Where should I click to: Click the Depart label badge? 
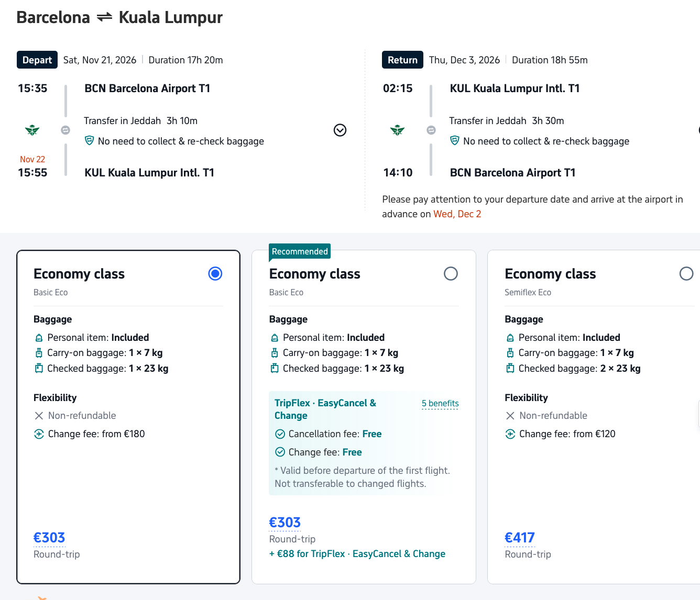pos(37,60)
